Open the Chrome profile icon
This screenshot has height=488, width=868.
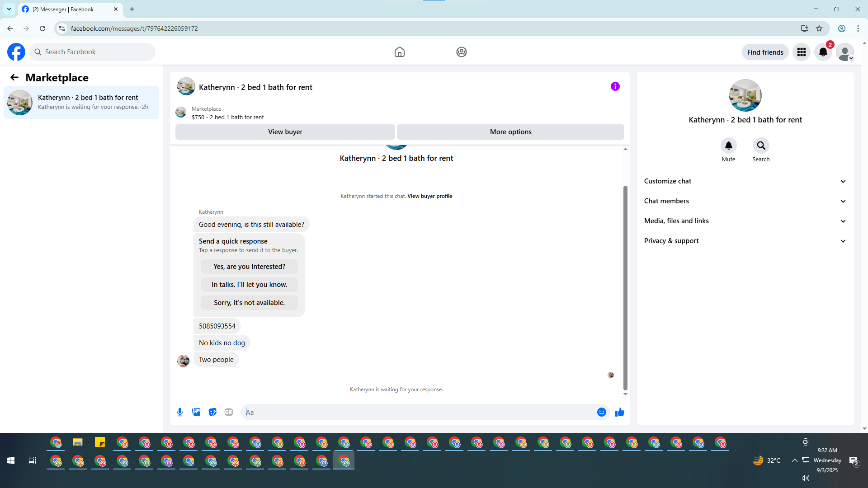click(842, 28)
